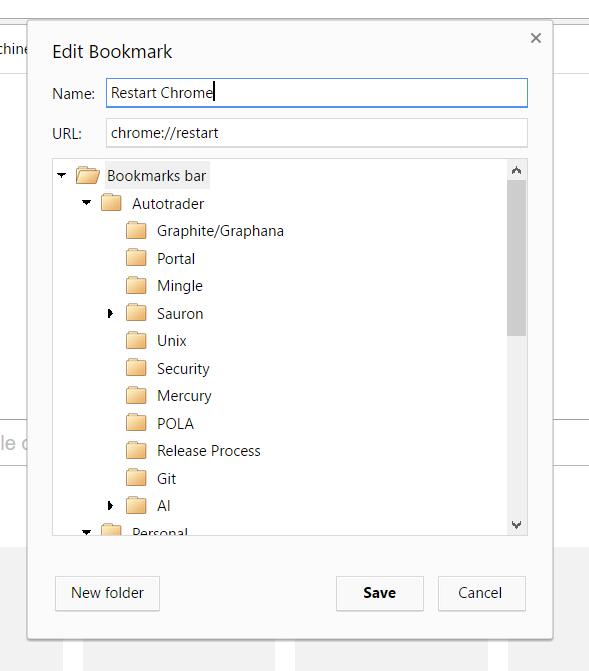Click the folder tree scrollbar thumb
The image size is (589, 671).
point(517,258)
